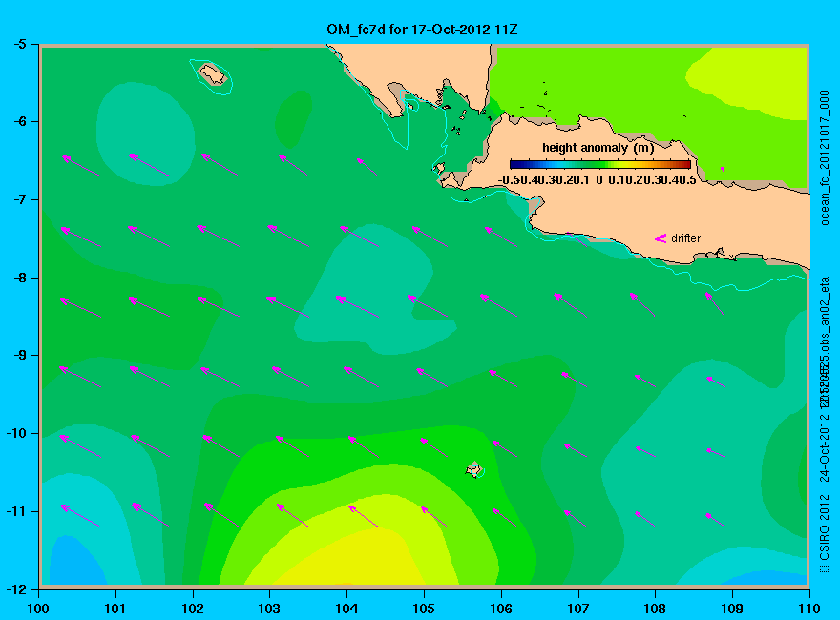Click the magenta drifter marker on land near 109E
Image resolution: width=840 pixels, height=620 pixels.
[x=723, y=170]
